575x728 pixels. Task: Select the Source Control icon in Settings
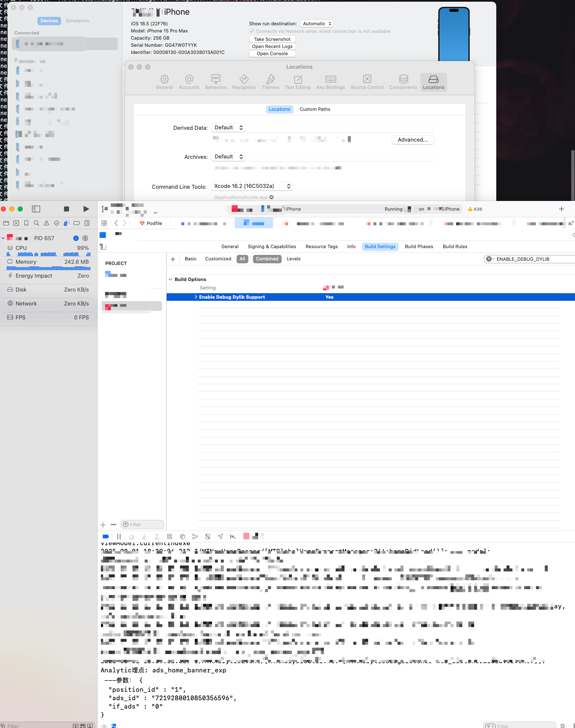pyautogui.click(x=367, y=82)
